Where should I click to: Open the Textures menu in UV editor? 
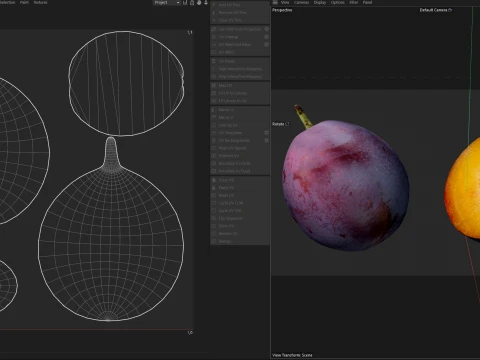click(x=40, y=2)
